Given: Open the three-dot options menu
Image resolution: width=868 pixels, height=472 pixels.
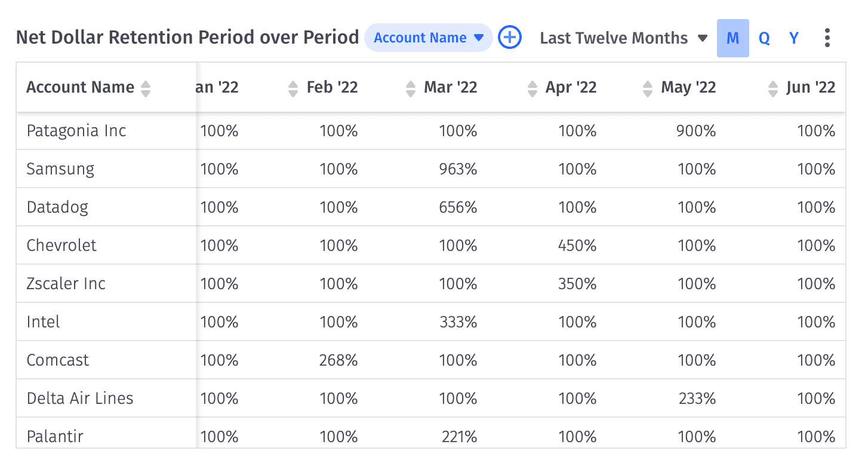Looking at the screenshot, I should point(827,37).
